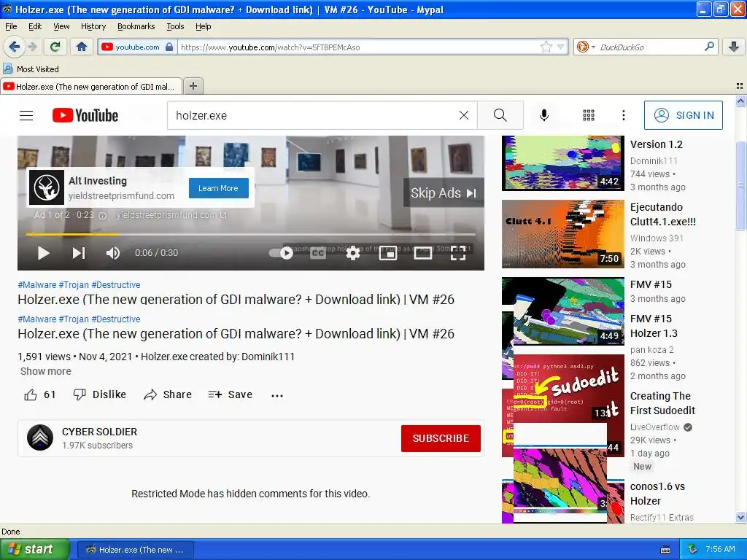The width and height of the screenshot is (747, 560).
Task: Open the player settings gear
Action: coord(352,253)
